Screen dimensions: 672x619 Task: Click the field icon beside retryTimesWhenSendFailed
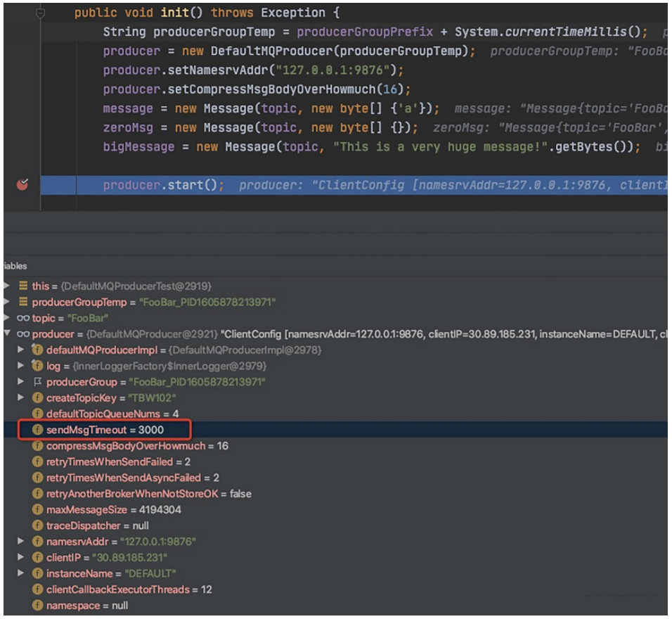[37, 461]
